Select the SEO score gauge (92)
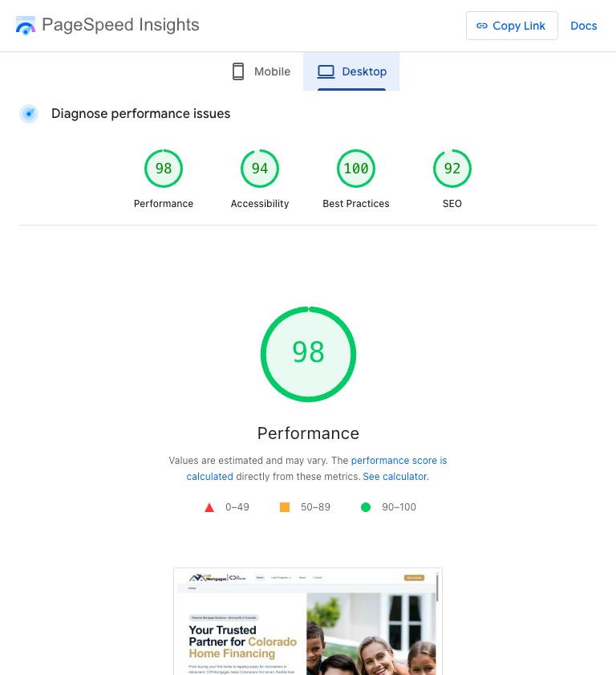Viewport: 616px width, 675px height. tap(452, 169)
